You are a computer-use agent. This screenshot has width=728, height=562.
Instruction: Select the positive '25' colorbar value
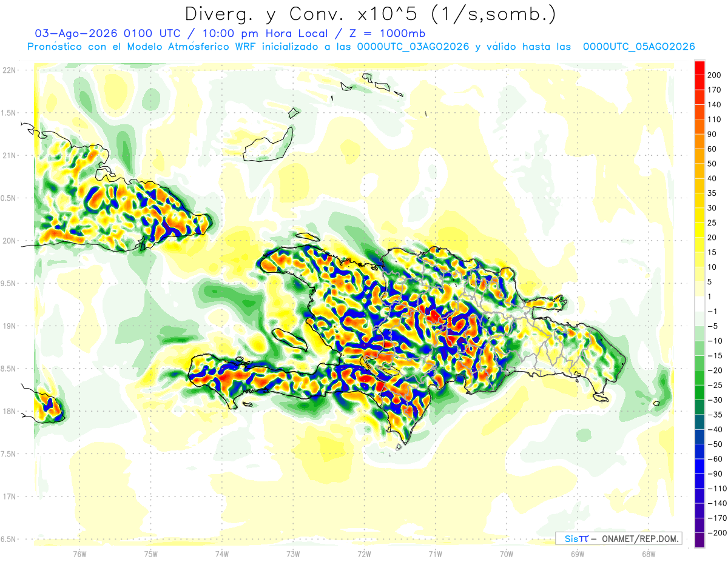coord(712,223)
